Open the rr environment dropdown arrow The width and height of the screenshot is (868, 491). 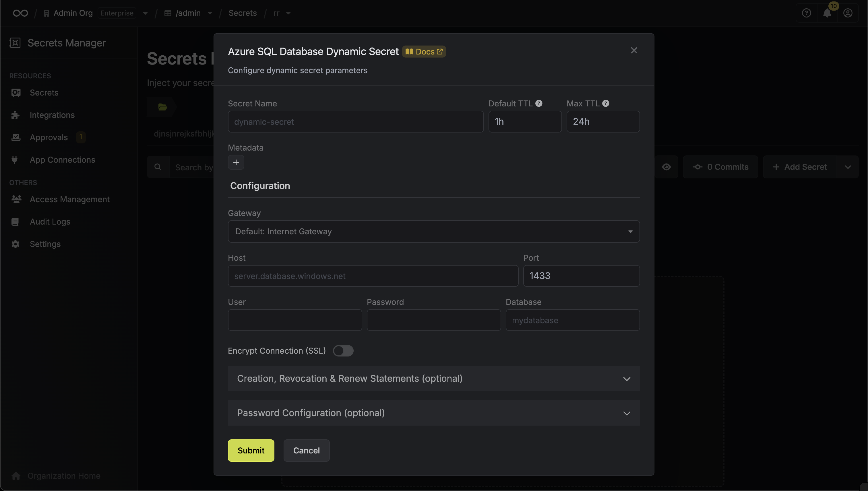point(288,13)
